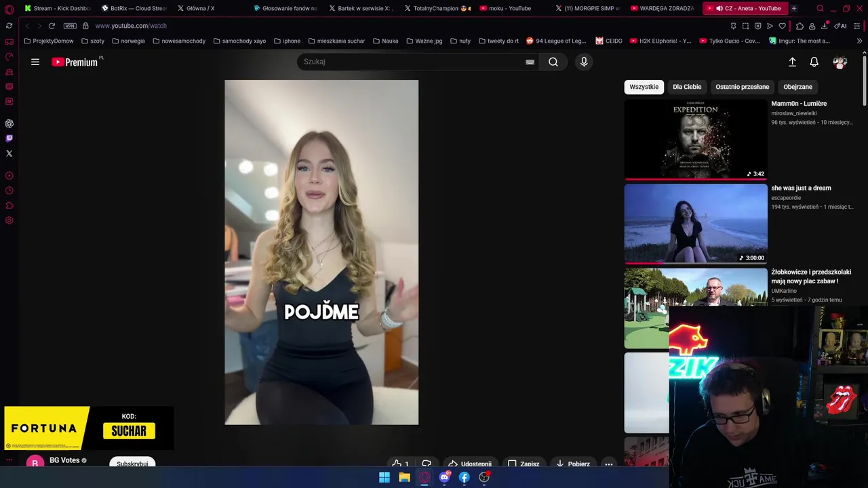Open the norwegia bookmark folder

point(128,41)
